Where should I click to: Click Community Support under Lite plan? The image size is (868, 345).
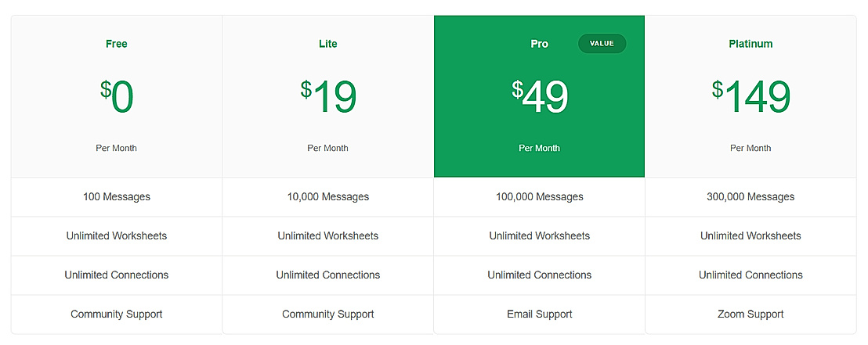coord(328,314)
